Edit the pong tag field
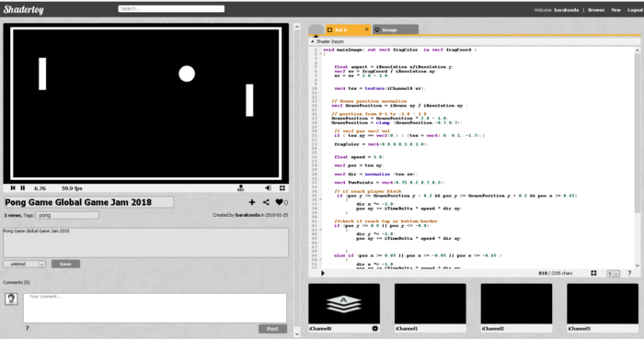Image resolution: width=644 pixels, height=339 pixels. pyautogui.click(x=67, y=215)
